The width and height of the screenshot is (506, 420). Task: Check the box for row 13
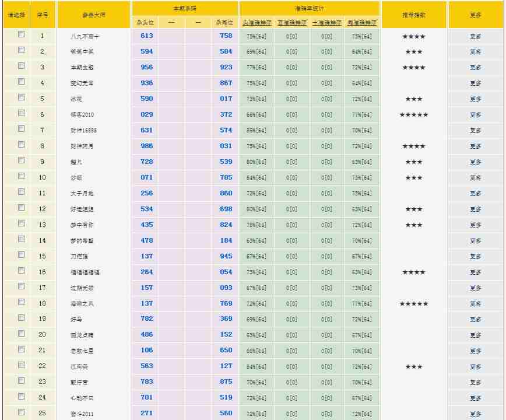tap(22, 223)
